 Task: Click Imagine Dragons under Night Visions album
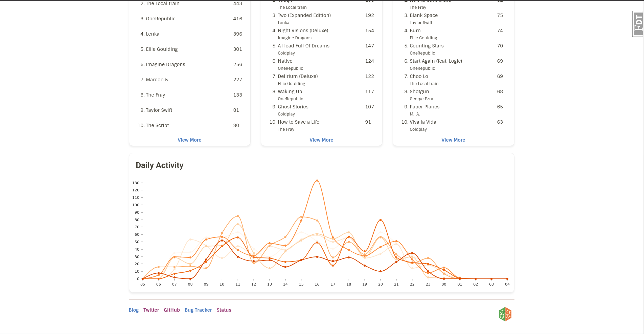click(x=295, y=38)
